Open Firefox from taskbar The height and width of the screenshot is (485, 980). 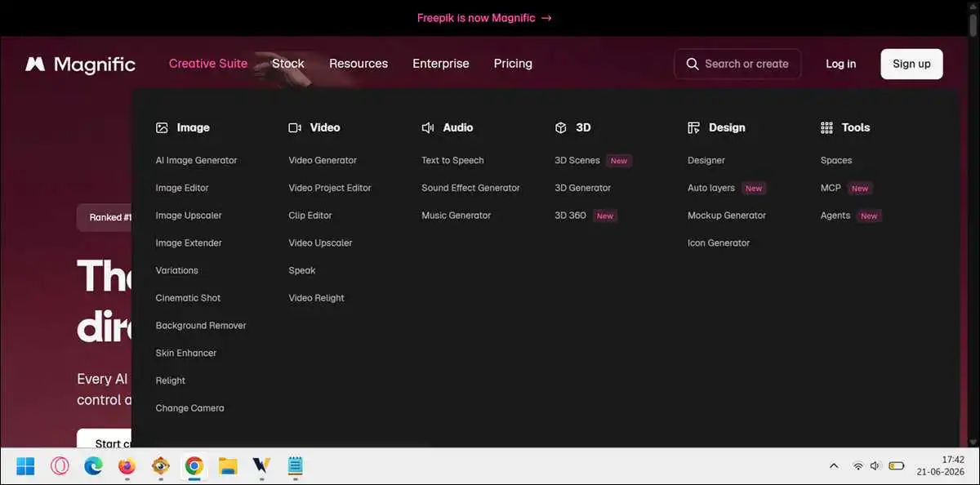(x=127, y=466)
